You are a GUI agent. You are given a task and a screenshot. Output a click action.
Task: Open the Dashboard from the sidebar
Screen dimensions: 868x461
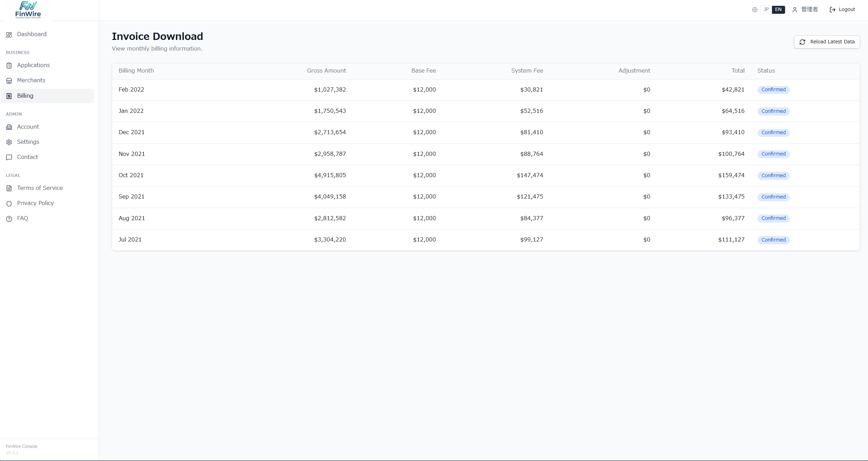32,34
